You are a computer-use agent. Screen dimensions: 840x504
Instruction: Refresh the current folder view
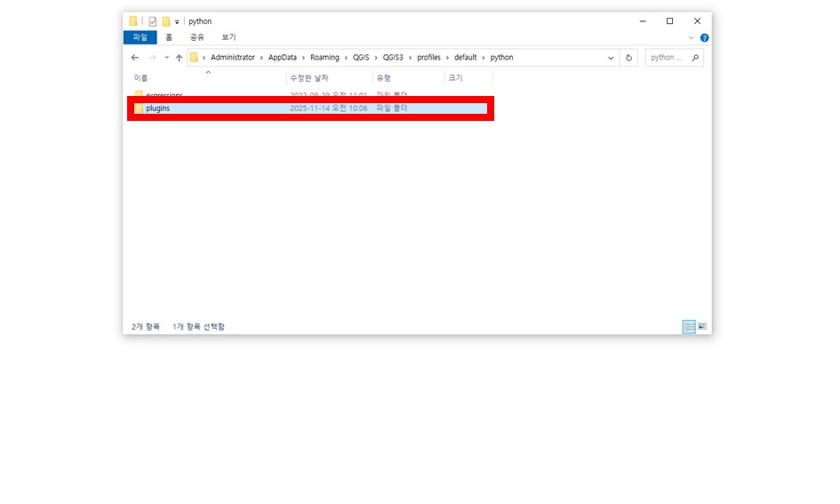pos(629,58)
